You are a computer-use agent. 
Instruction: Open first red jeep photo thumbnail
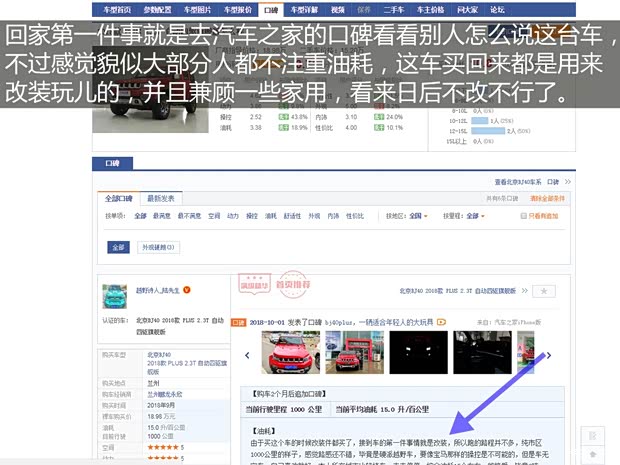[291, 352]
